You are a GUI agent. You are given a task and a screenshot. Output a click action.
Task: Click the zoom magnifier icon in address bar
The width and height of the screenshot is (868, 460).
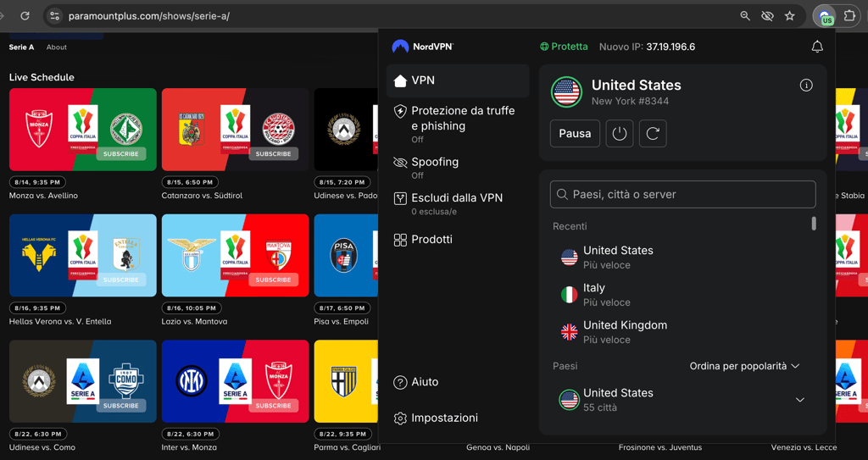coord(745,16)
